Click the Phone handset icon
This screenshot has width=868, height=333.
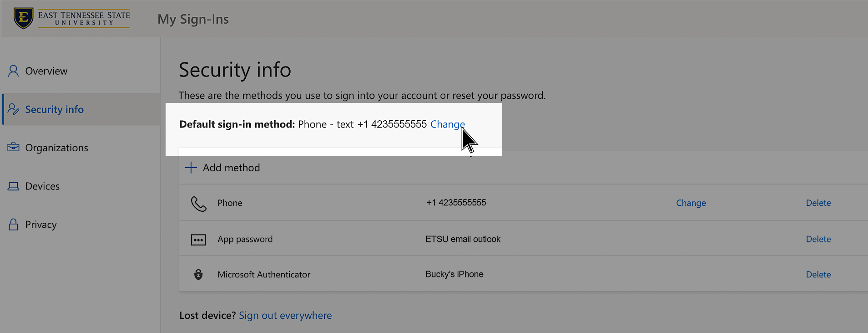(198, 204)
